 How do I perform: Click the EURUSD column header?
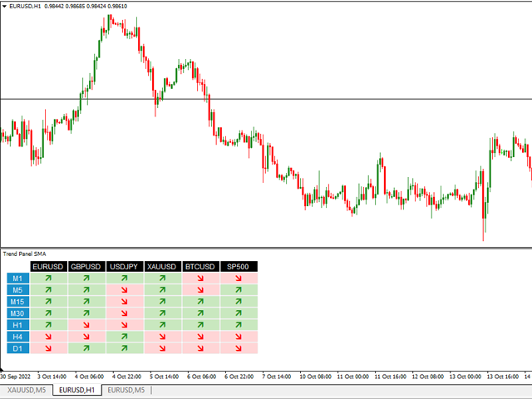coord(48,267)
